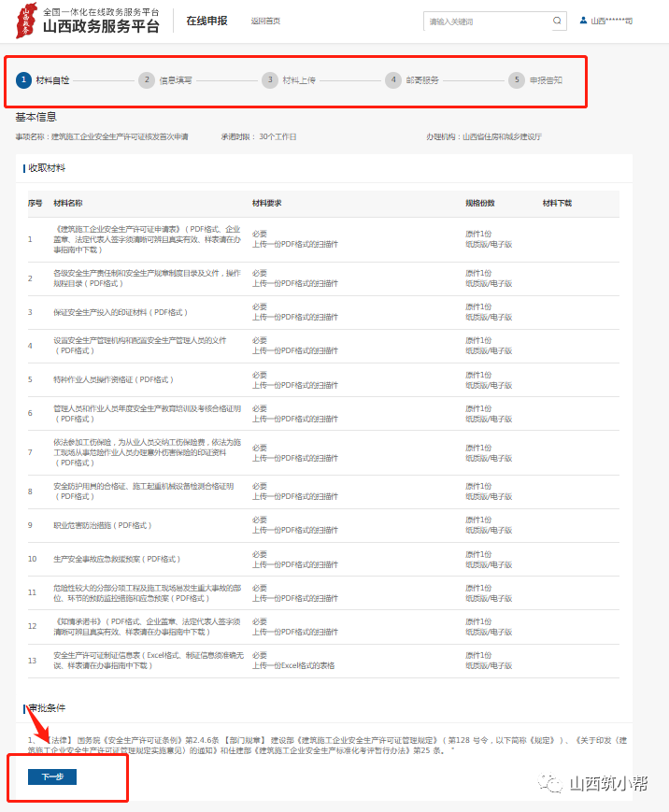Open the 山西****司 user account name
669x812 pixels.
point(611,21)
